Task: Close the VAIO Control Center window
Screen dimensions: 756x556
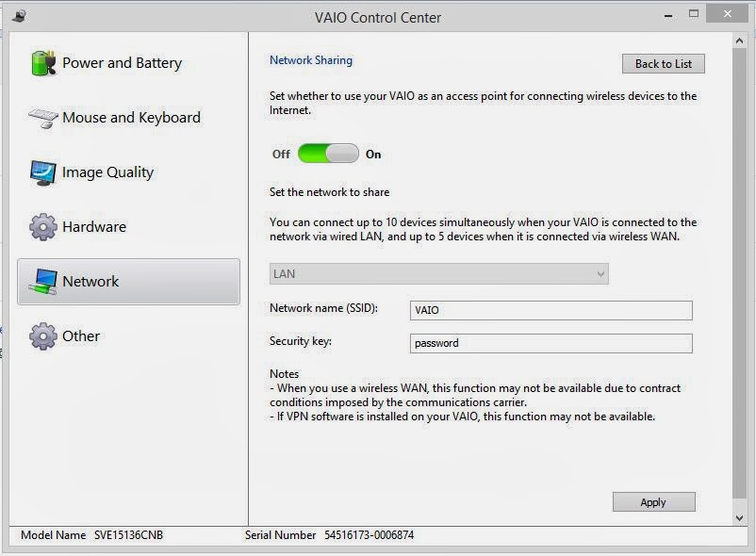Action: 727,14
